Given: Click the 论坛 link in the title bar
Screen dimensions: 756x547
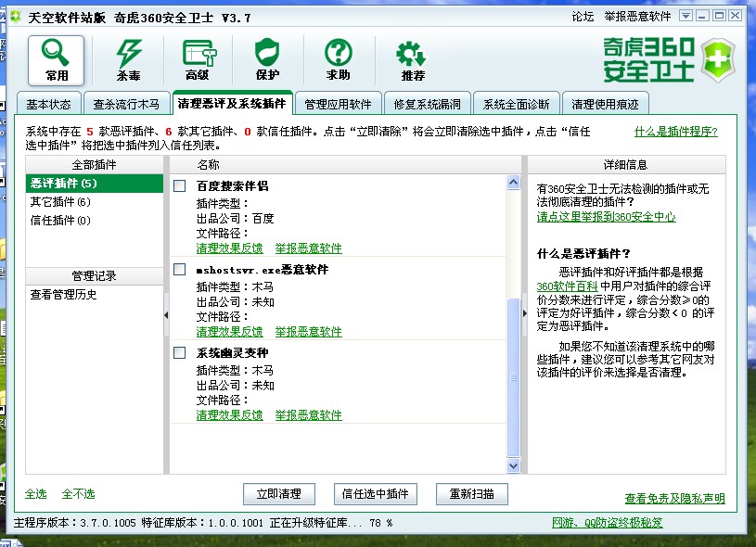Looking at the screenshot, I should [x=583, y=17].
